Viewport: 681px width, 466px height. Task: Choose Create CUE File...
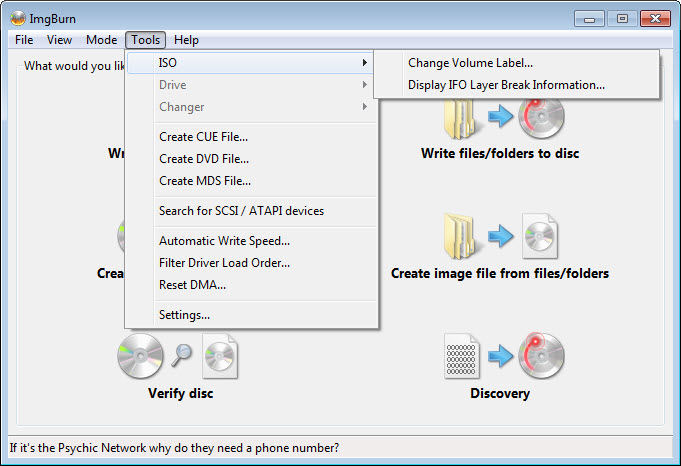(251, 137)
